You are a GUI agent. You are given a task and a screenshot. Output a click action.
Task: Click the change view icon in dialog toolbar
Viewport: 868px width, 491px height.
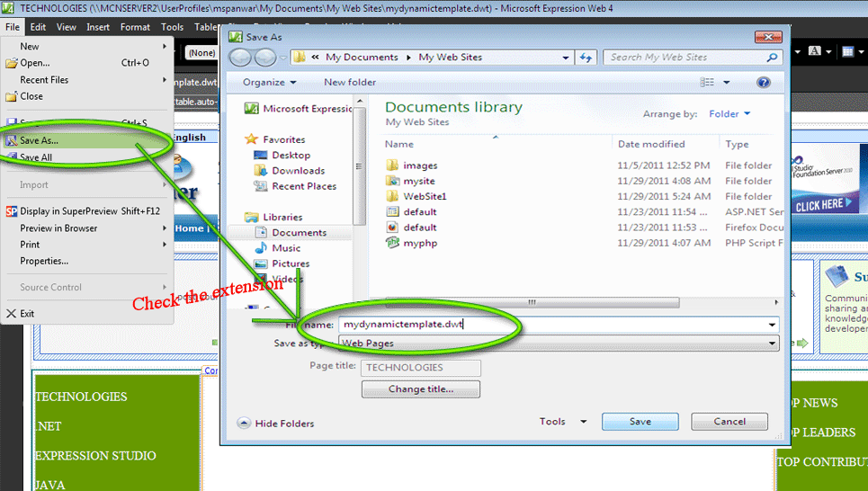(707, 83)
